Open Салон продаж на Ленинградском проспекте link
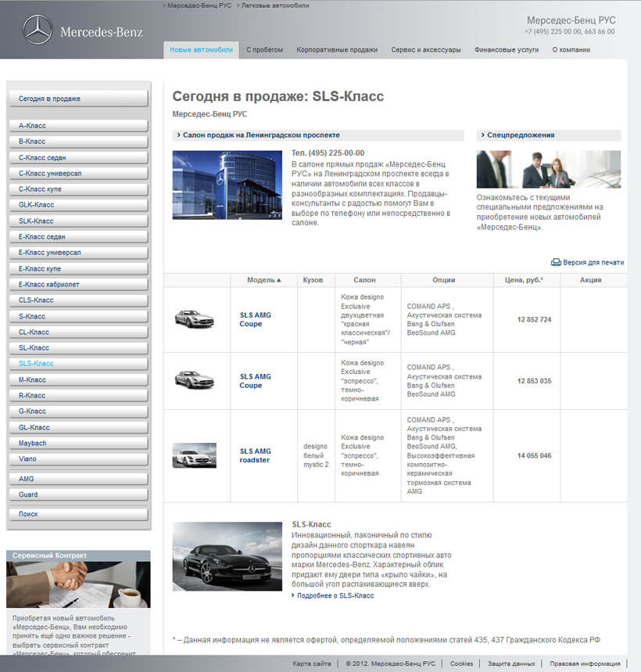 pos(261,135)
